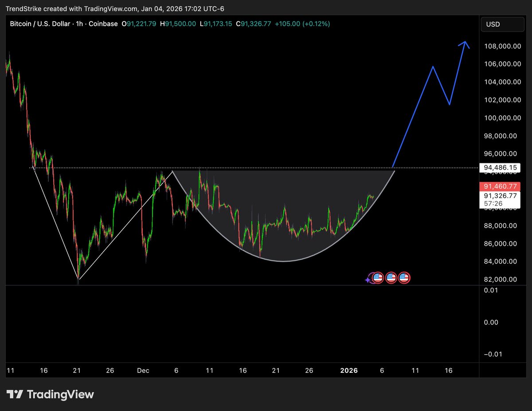The height and width of the screenshot is (411, 532).
Task: Click the date label 6 right after Dec
Action: pos(177,371)
